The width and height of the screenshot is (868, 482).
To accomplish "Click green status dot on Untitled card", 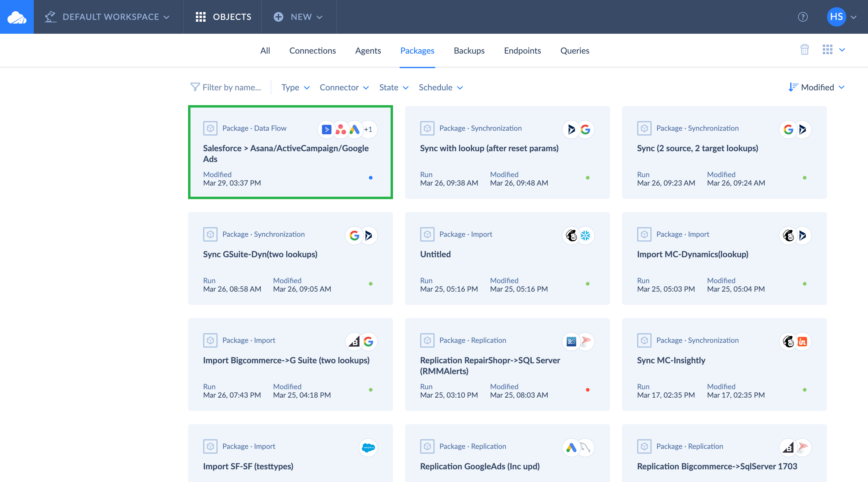I will pos(588,283).
